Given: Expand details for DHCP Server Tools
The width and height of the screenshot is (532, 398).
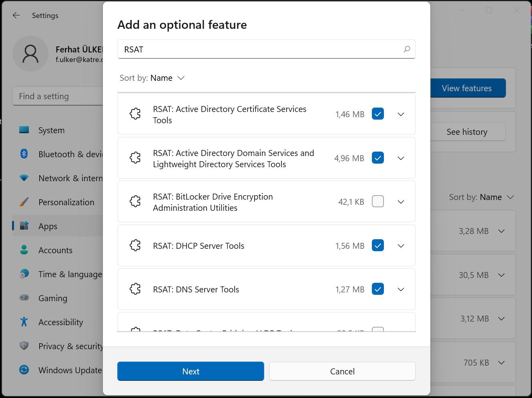Looking at the screenshot, I should tap(401, 246).
